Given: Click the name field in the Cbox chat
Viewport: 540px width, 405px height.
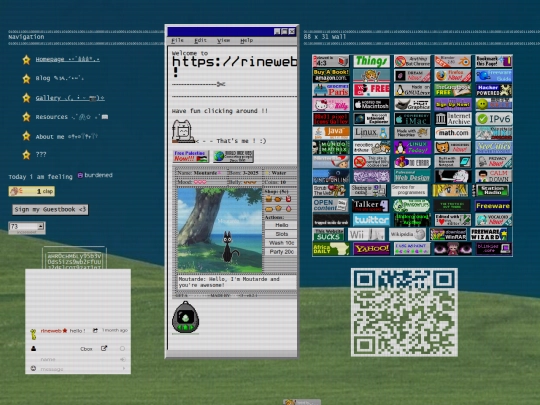Looking at the screenshot, I should (77, 359).
